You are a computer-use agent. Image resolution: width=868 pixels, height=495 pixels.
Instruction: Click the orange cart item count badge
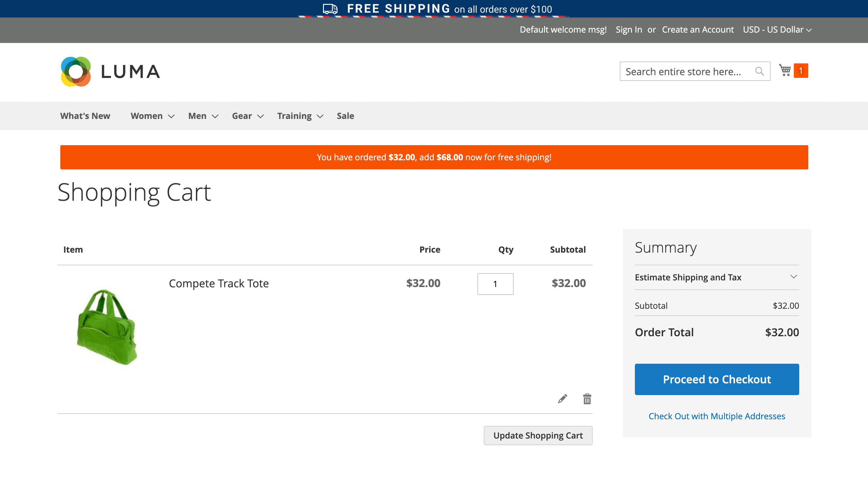tap(801, 70)
